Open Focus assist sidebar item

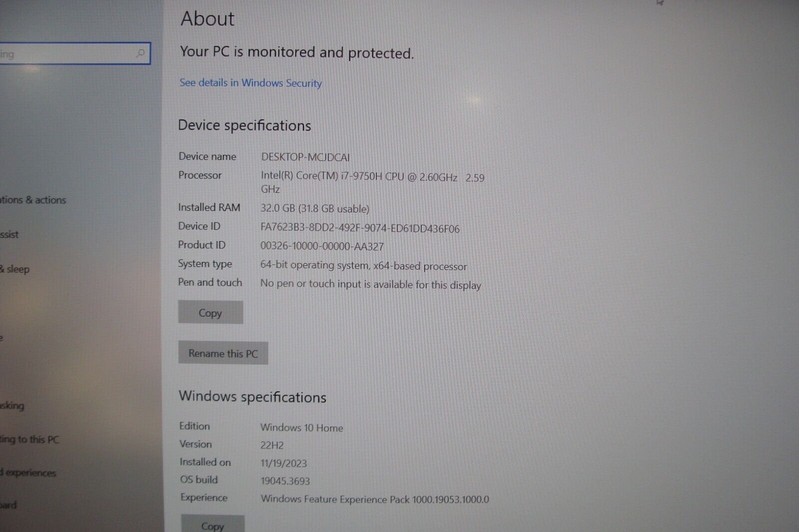(x=9, y=234)
